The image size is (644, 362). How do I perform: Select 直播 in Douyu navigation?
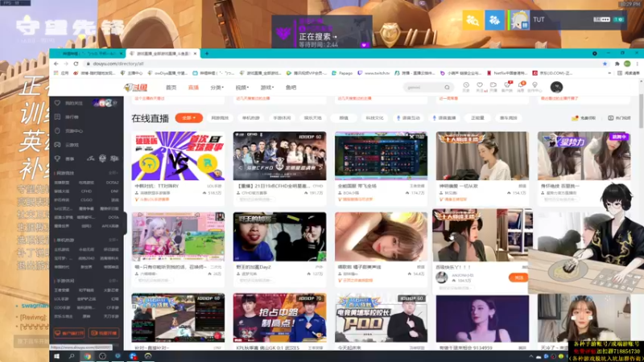(193, 88)
